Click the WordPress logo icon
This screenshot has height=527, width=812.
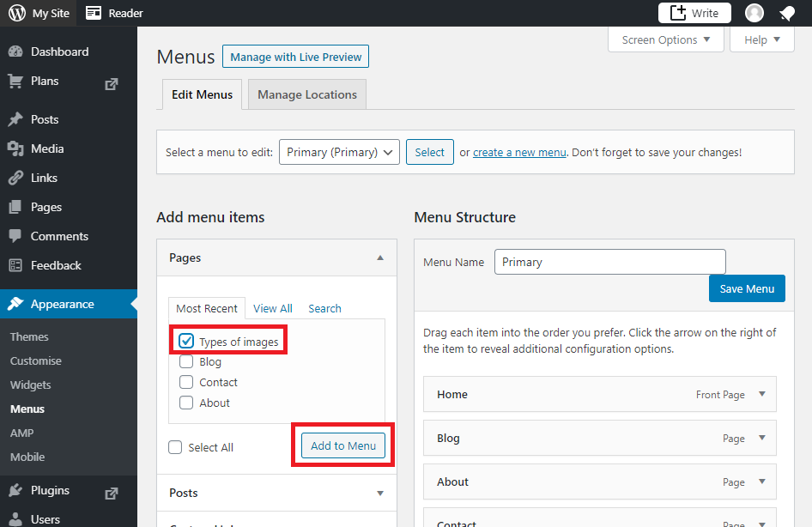tap(16, 13)
